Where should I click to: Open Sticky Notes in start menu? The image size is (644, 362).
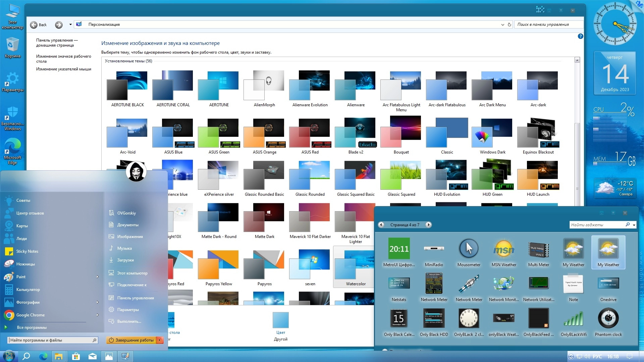coord(27,251)
